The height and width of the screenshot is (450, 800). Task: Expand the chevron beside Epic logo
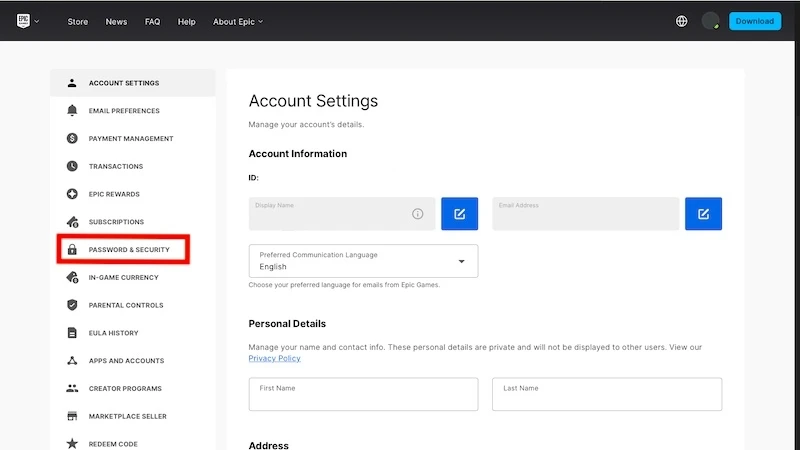(x=37, y=21)
